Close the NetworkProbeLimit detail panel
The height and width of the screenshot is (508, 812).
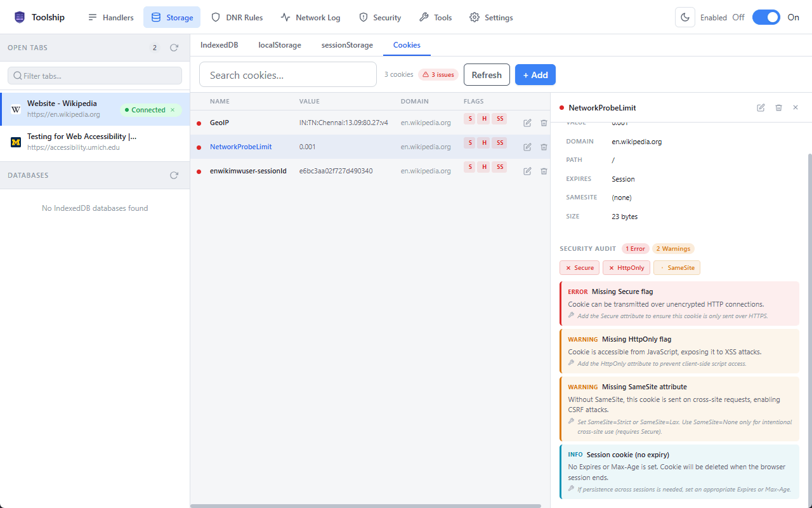point(796,108)
